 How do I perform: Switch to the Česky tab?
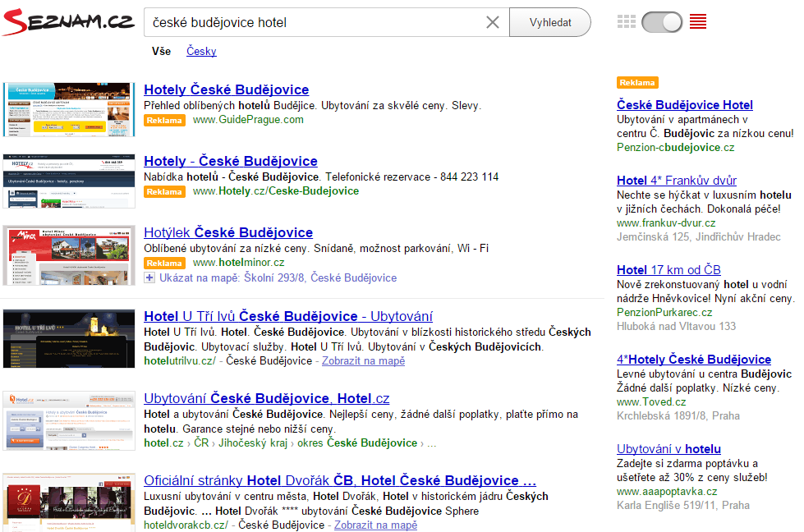pyautogui.click(x=201, y=51)
